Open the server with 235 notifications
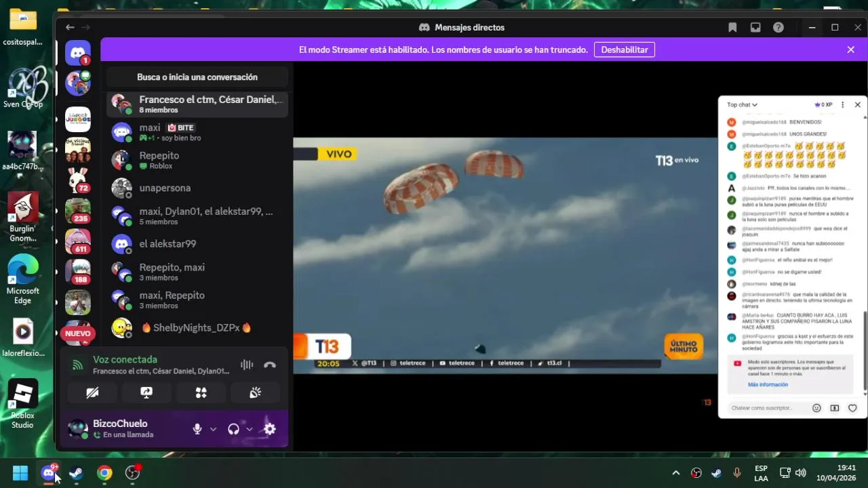Screen dimensions: 868x488 coord(78,211)
